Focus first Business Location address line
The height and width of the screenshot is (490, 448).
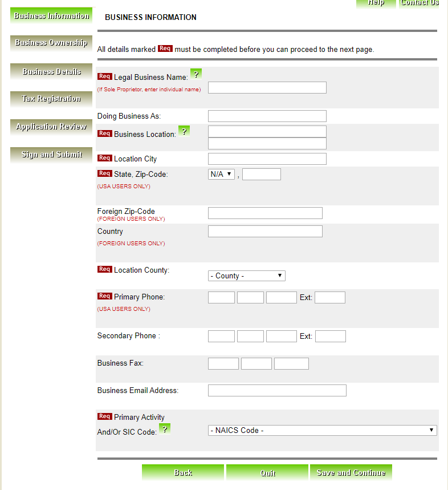click(x=267, y=132)
